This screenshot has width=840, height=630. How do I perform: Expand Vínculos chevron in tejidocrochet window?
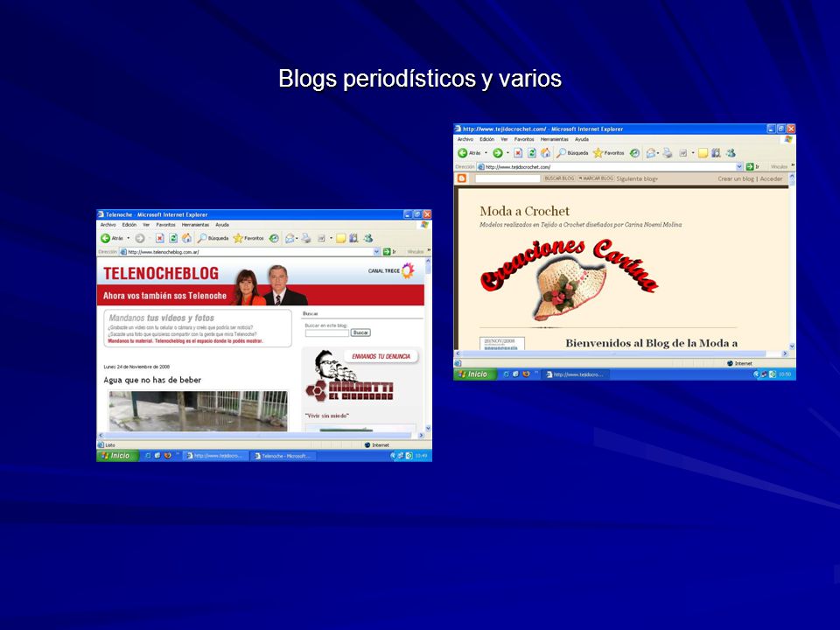[793, 165]
